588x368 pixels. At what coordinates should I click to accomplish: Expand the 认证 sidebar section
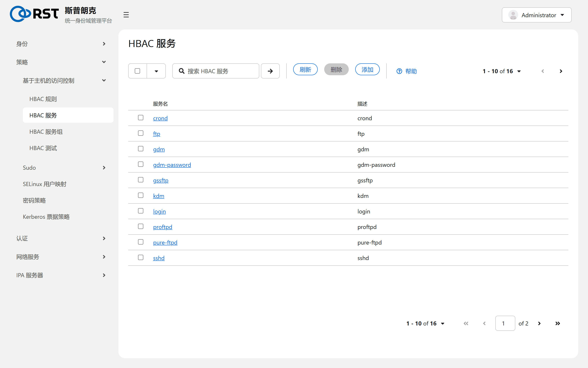pyautogui.click(x=61, y=238)
